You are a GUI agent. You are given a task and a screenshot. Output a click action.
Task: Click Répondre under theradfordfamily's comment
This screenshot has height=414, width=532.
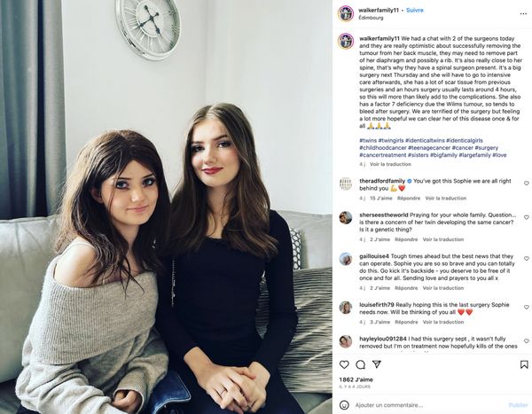(x=409, y=199)
